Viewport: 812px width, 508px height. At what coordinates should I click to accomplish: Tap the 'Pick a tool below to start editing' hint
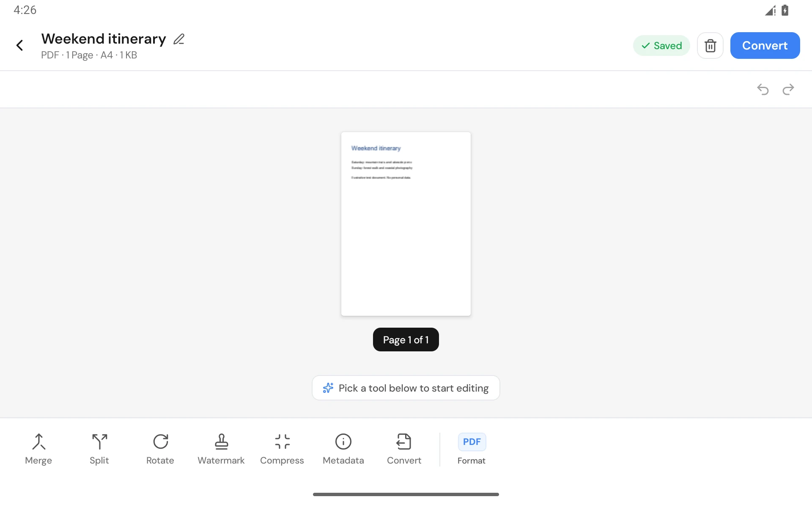(406, 388)
